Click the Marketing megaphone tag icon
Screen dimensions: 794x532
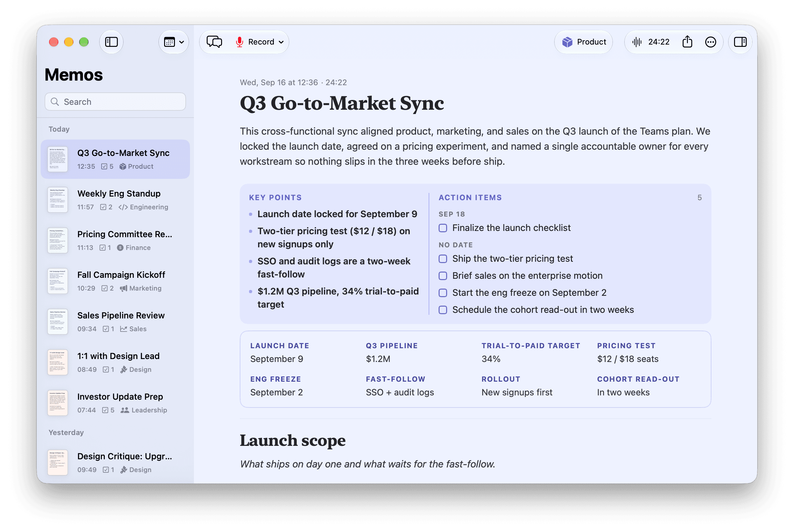(123, 288)
